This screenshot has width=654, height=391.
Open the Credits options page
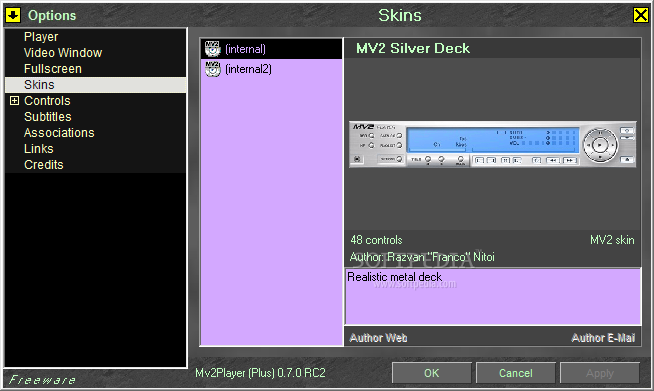[43, 164]
